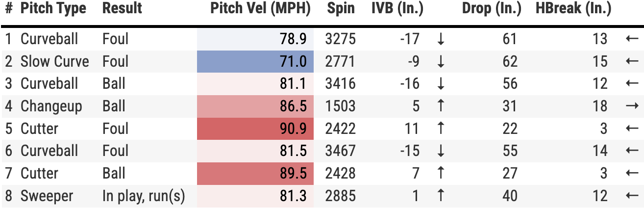Click the up arrow beside IVB 1
This screenshot has height=208, width=644.
pyautogui.click(x=441, y=196)
